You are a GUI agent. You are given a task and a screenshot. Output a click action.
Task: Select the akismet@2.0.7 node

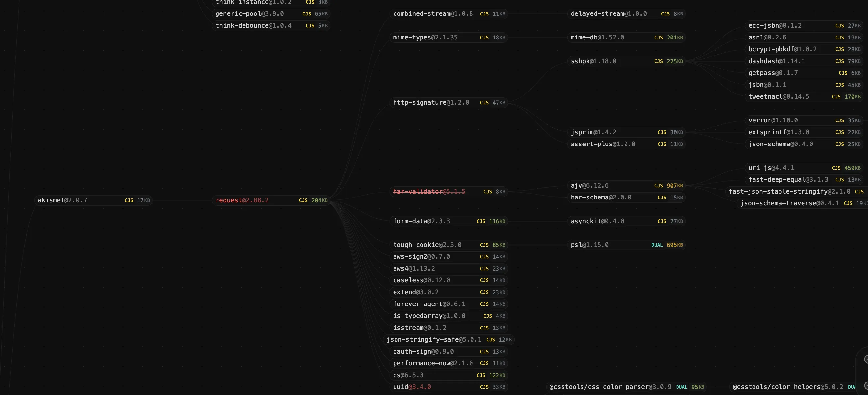click(62, 200)
